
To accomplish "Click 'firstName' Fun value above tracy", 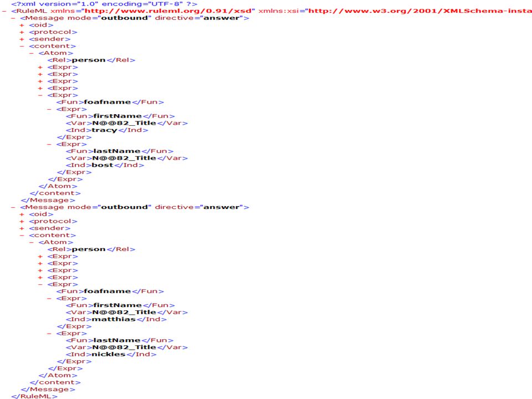I will pyautogui.click(x=117, y=116).
